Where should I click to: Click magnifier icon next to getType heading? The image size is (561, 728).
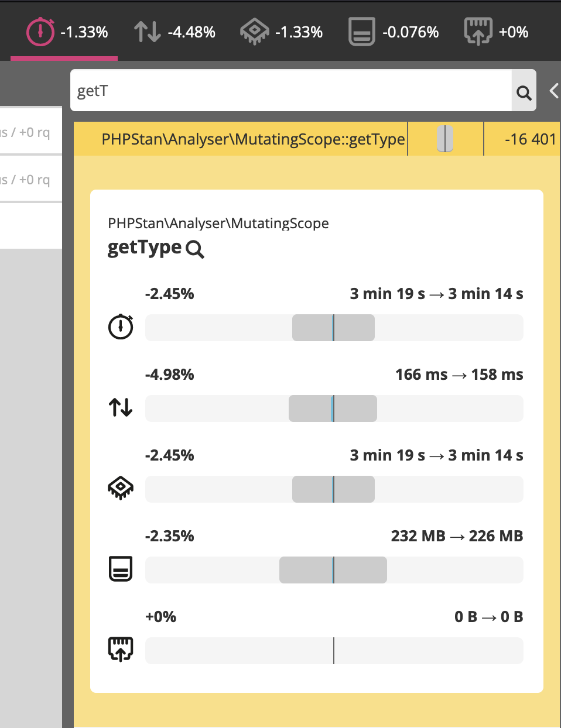point(194,249)
